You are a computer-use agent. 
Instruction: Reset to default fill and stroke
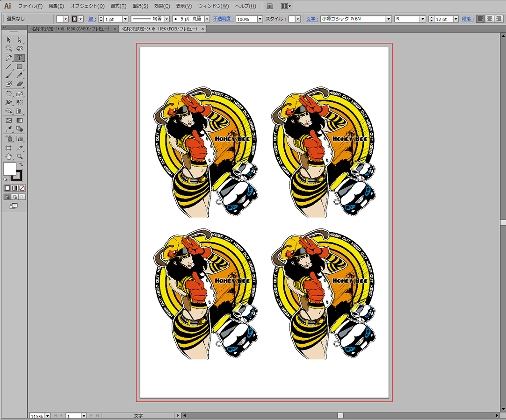point(6,179)
